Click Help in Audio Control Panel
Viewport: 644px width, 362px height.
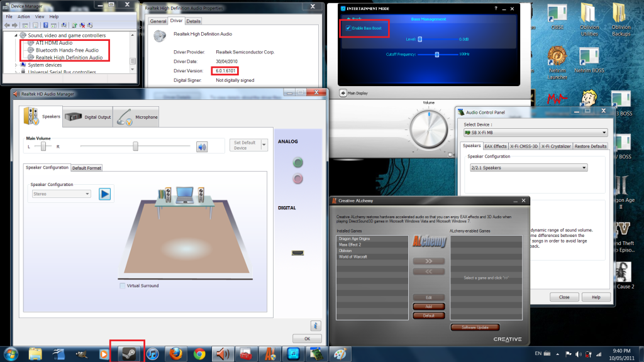596,297
